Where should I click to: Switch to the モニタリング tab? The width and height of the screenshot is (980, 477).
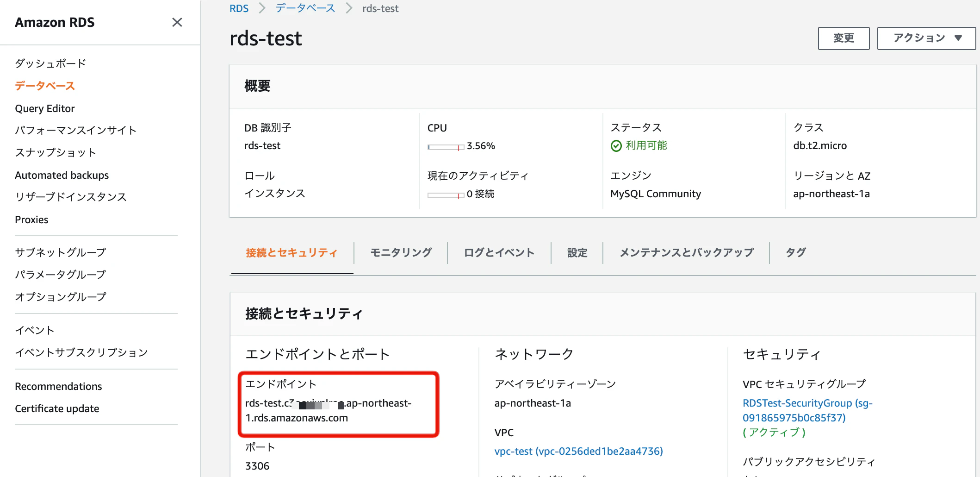pos(401,252)
